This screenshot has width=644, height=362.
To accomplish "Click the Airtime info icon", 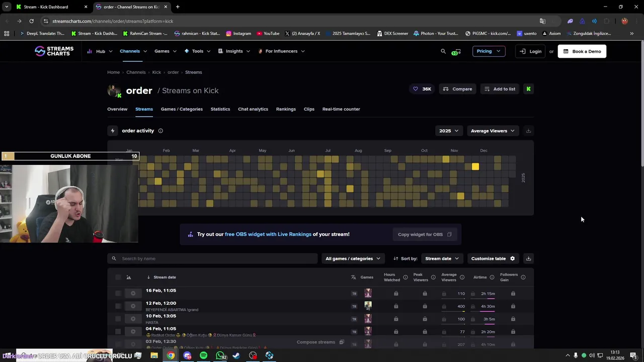I will [492, 278].
